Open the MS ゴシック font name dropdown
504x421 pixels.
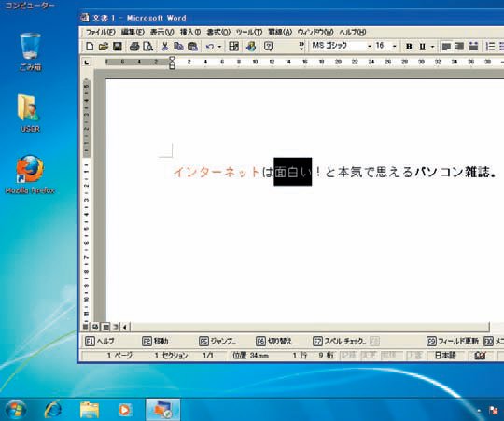(370, 47)
